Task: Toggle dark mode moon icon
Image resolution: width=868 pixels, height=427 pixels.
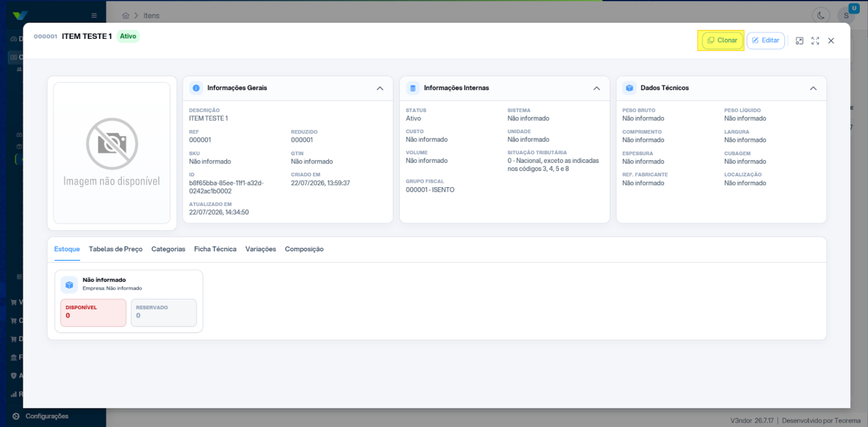Action: pos(821,15)
